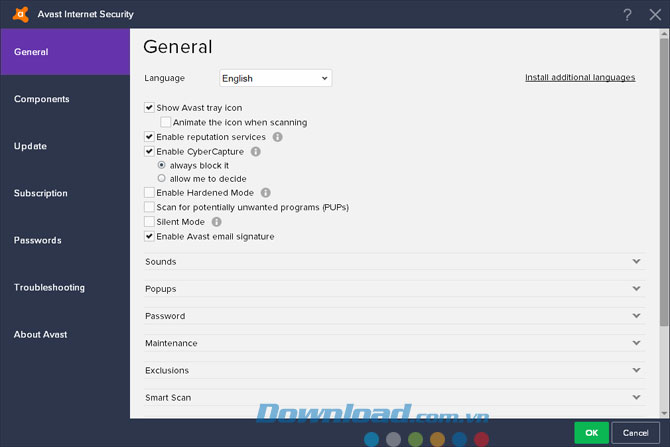Screen dimensions: 670x447
Task: Toggle Enable CyberCapture checkbox
Action: 149,151
